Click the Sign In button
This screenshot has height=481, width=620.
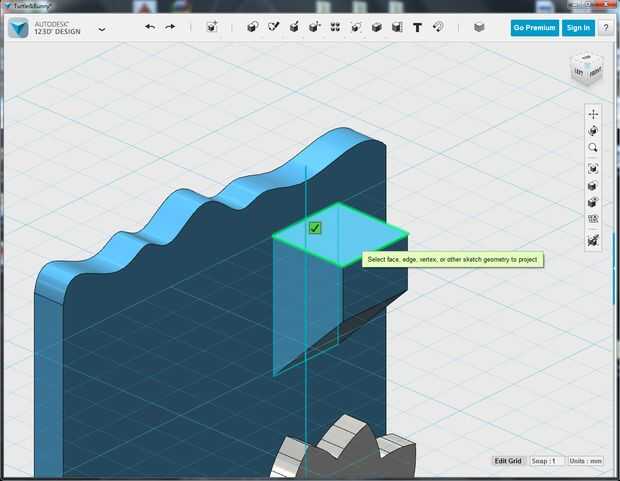[x=578, y=28]
